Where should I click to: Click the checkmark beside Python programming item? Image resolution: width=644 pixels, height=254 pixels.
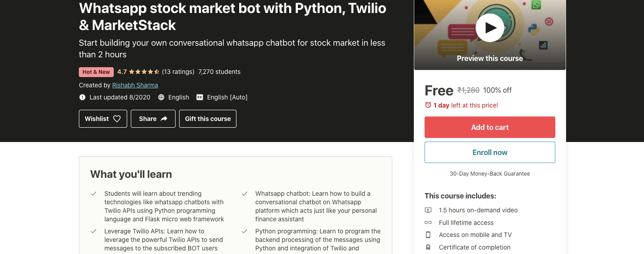(x=245, y=232)
